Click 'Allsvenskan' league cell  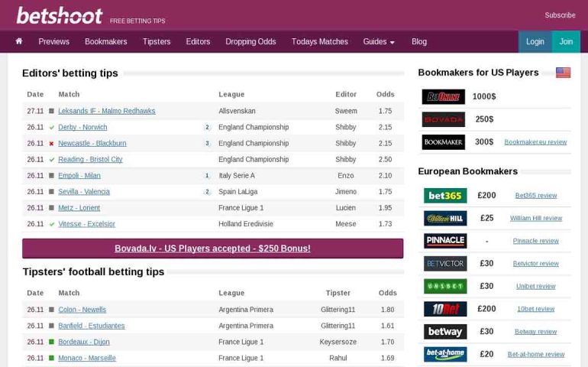[237, 111]
